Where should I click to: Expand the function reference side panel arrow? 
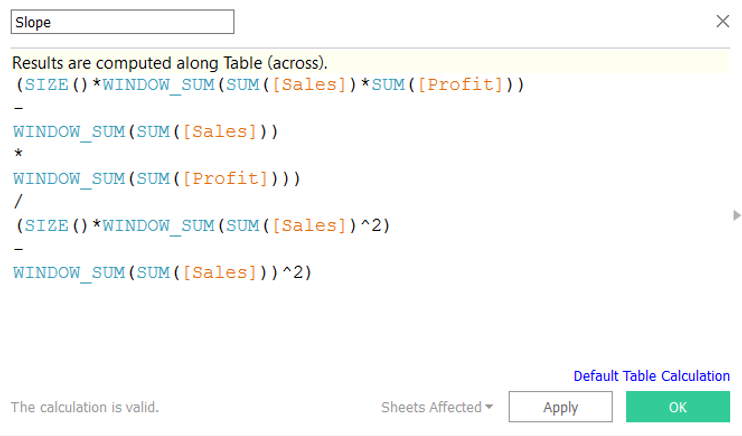coord(736,214)
